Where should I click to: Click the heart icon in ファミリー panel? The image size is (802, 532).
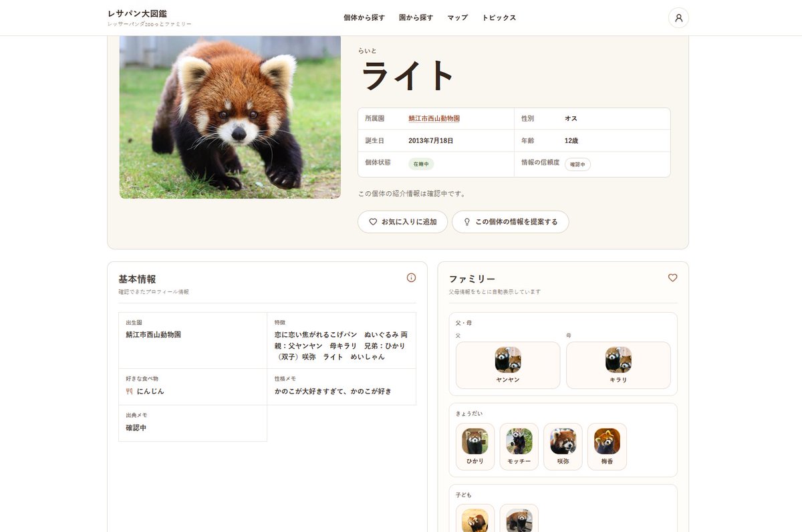click(672, 277)
